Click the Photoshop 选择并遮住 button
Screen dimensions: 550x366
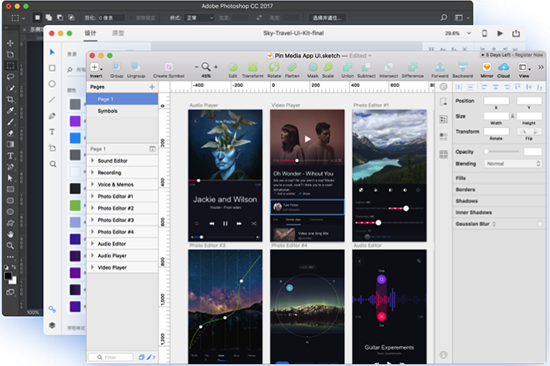point(327,18)
